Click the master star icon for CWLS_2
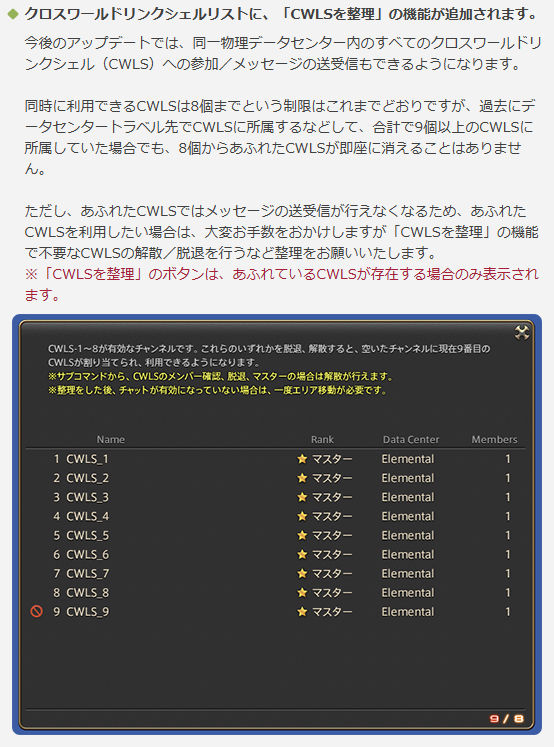Screen dimensions: 554x747 pyautogui.click(x=302, y=478)
